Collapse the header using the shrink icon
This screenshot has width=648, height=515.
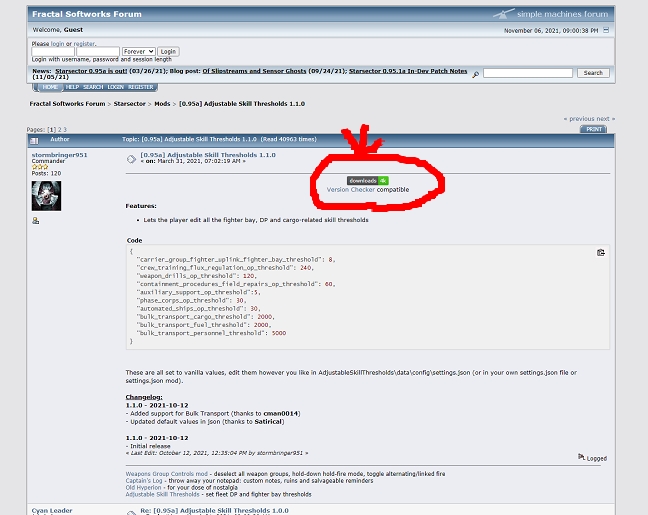[x=606, y=30]
